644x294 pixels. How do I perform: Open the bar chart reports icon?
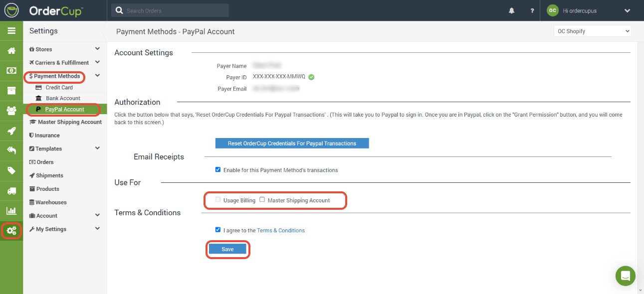11,211
